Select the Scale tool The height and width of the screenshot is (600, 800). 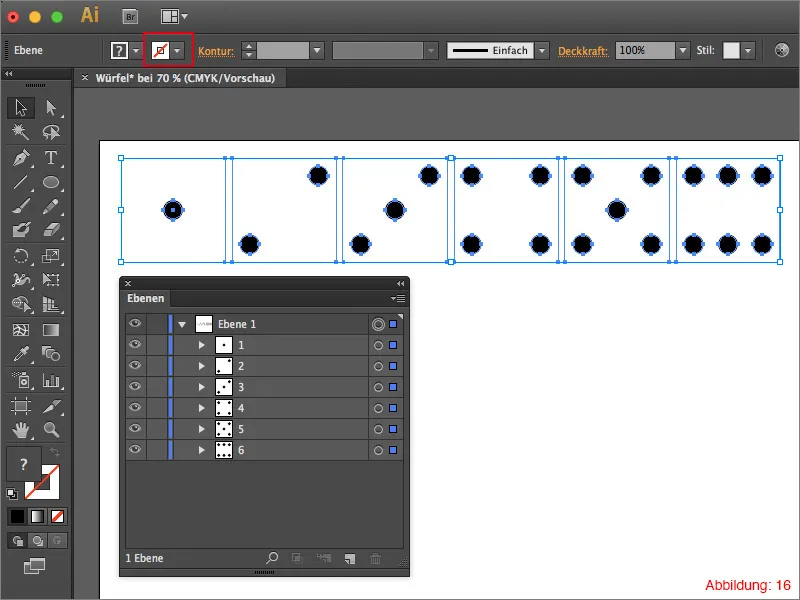point(51,256)
